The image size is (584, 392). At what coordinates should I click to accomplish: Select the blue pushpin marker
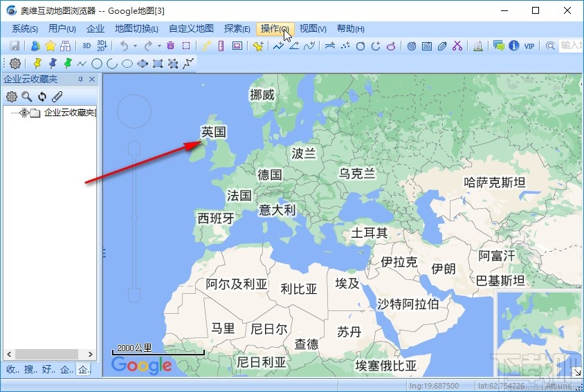click(x=53, y=64)
